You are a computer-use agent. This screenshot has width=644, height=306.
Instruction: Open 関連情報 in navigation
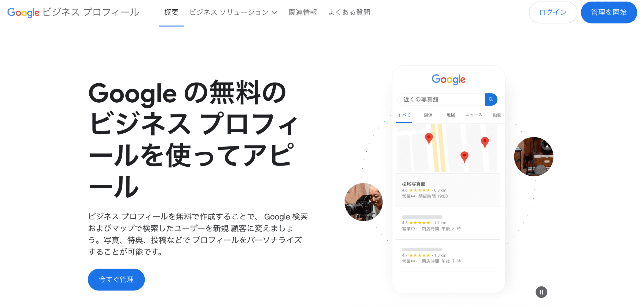pos(303,12)
